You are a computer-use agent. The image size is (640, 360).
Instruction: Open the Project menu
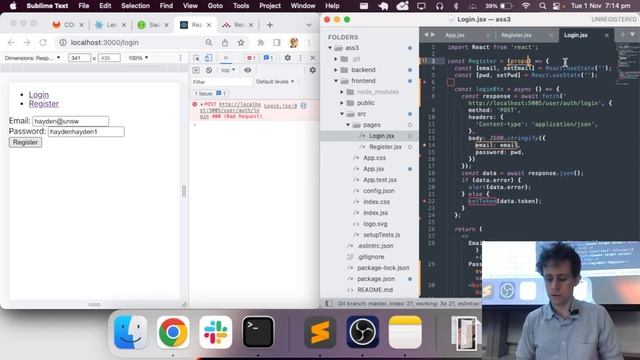tap(270, 6)
